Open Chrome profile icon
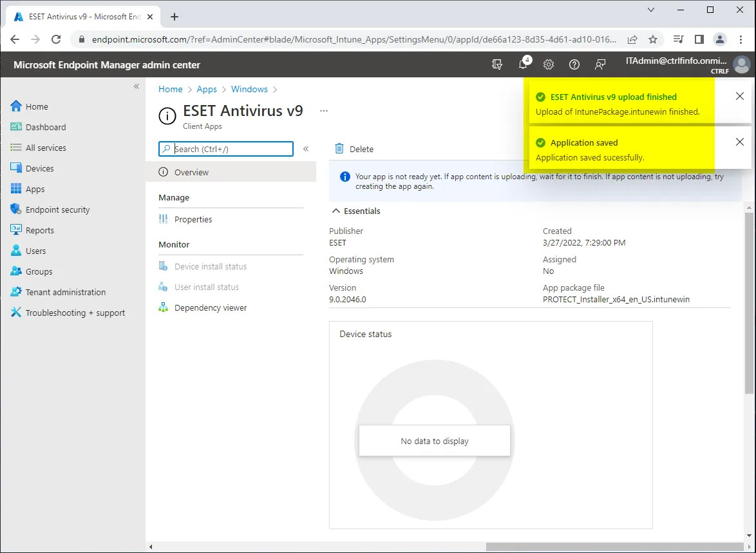This screenshot has width=756, height=553. pos(720,39)
